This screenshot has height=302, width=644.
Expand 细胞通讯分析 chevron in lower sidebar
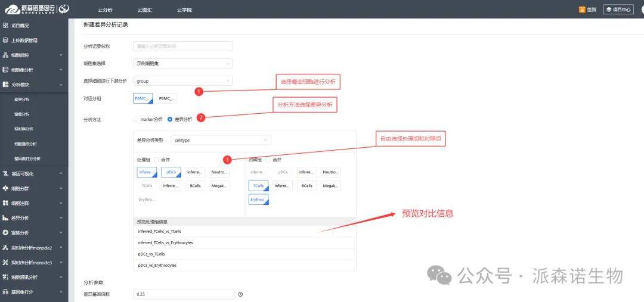coord(61,277)
